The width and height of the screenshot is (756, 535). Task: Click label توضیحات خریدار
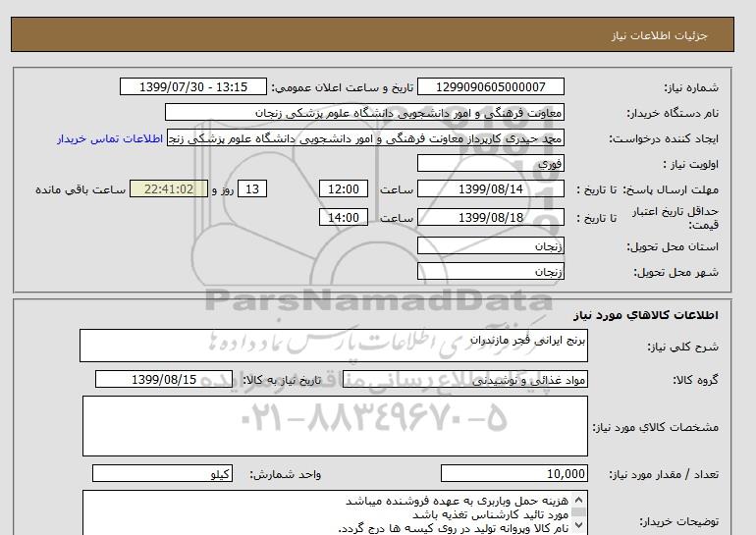click(678, 521)
